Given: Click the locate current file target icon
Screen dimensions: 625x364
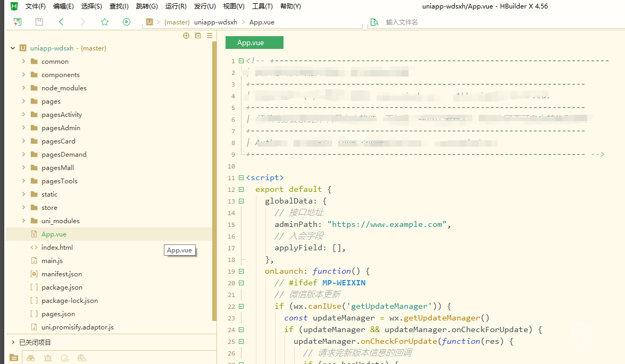Looking at the screenshot, I should pyautogui.click(x=186, y=36).
